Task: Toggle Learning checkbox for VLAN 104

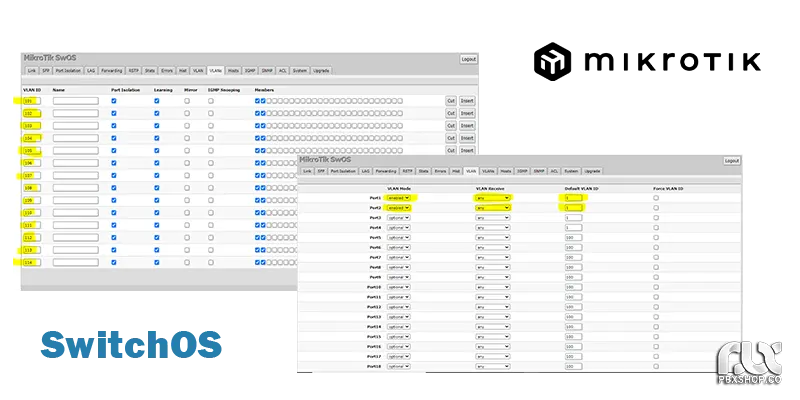Action: click(157, 138)
